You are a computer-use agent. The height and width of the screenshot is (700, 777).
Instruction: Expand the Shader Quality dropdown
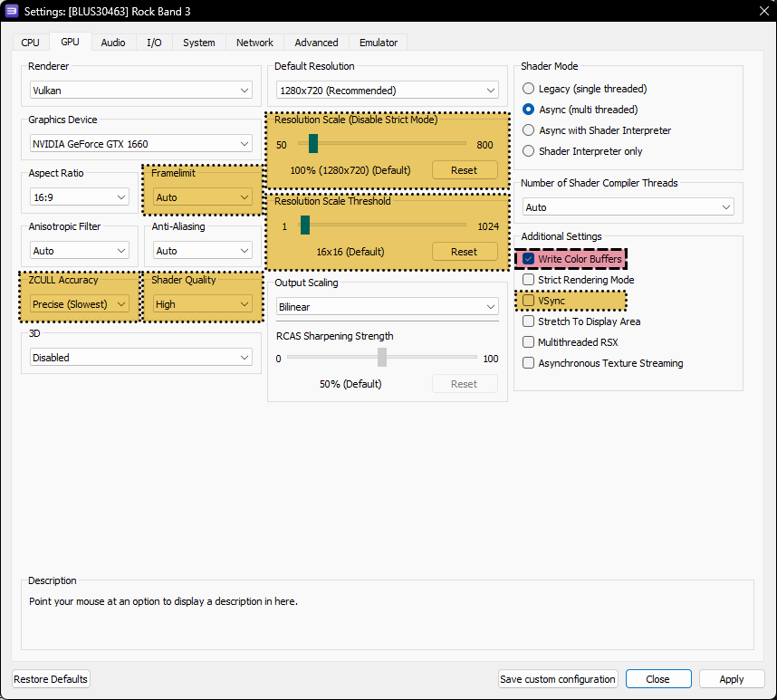point(202,304)
